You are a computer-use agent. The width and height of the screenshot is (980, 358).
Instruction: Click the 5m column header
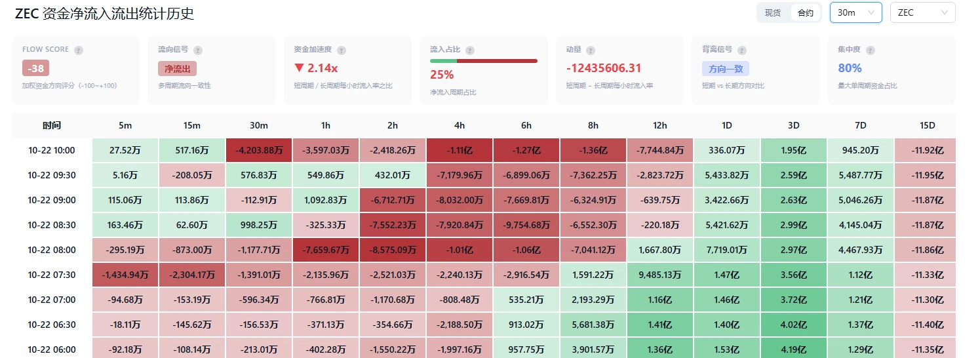click(125, 125)
